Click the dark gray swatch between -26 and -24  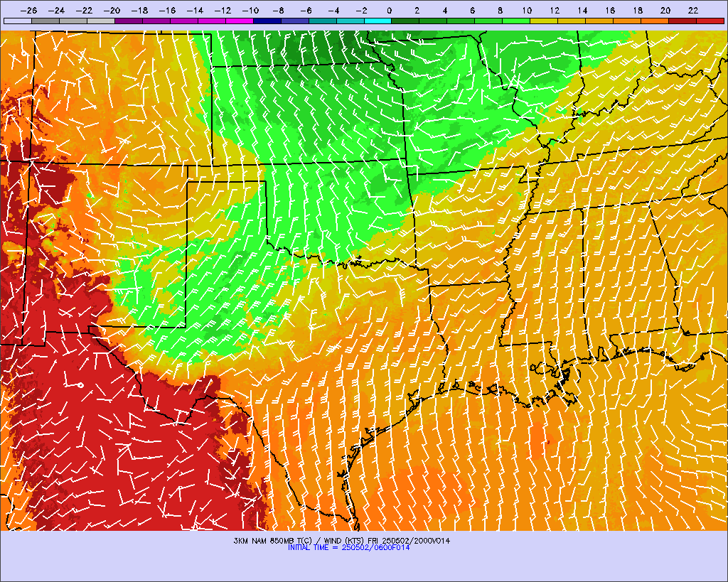pyautogui.click(x=45, y=21)
